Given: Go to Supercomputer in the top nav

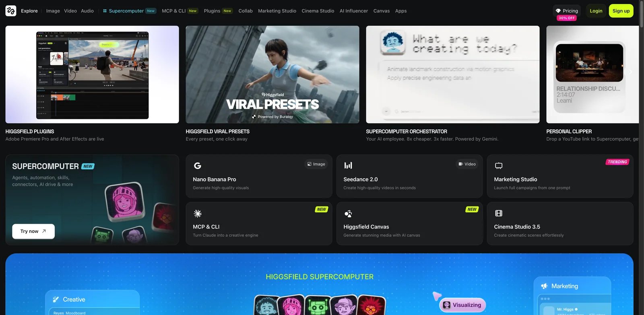Looking at the screenshot, I should (129, 11).
